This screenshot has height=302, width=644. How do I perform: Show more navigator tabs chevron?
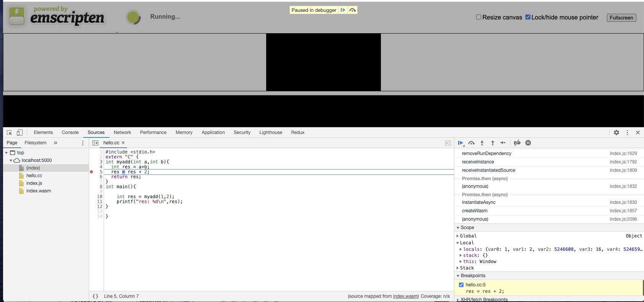(55, 143)
